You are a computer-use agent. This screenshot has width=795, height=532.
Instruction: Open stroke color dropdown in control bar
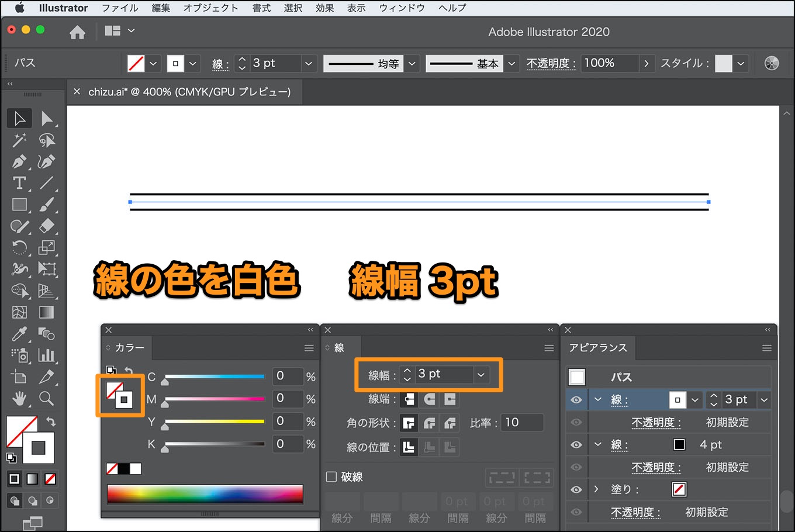tap(193, 63)
